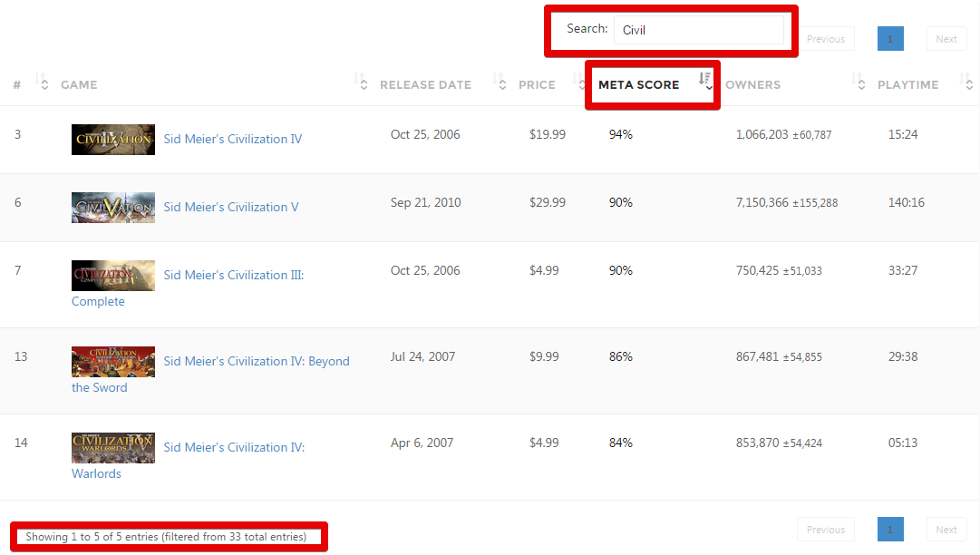Viewport: 980px width, 555px height.
Task: Select page 1 in pagination
Action: (889, 38)
